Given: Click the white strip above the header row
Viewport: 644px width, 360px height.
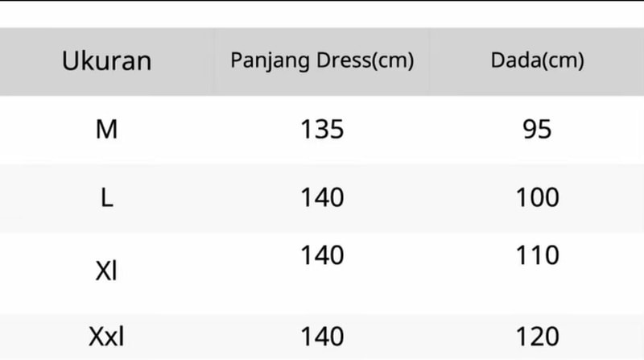Looking at the screenshot, I should [322, 14].
